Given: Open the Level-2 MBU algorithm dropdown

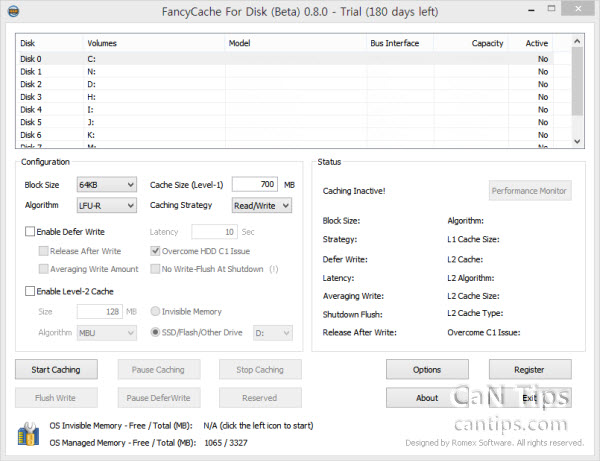Looking at the screenshot, I should click(107, 333).
